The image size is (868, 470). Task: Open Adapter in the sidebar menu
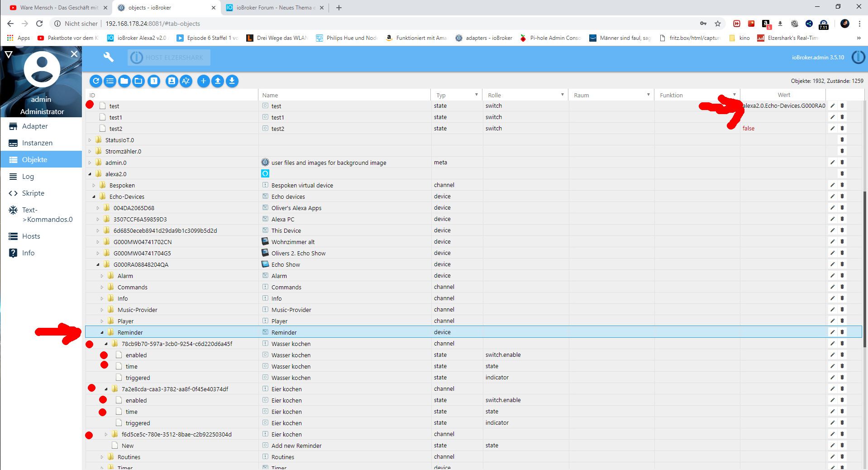coord(35,126)
